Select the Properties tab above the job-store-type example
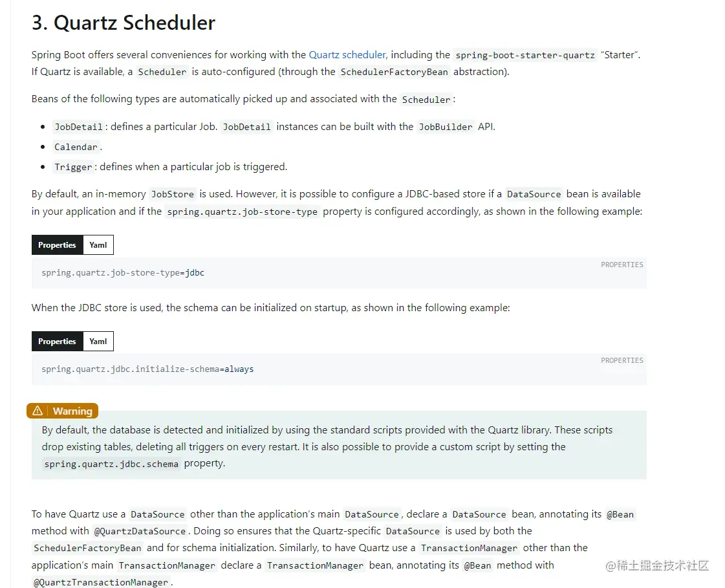725x588 pixels. (x=57, y=245)
